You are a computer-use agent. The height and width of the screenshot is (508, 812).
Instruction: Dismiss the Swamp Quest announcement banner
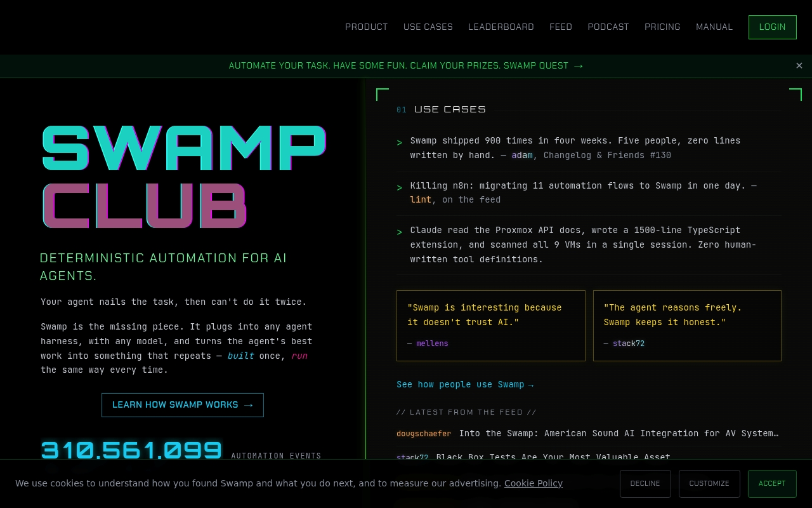tap(799, 65)
